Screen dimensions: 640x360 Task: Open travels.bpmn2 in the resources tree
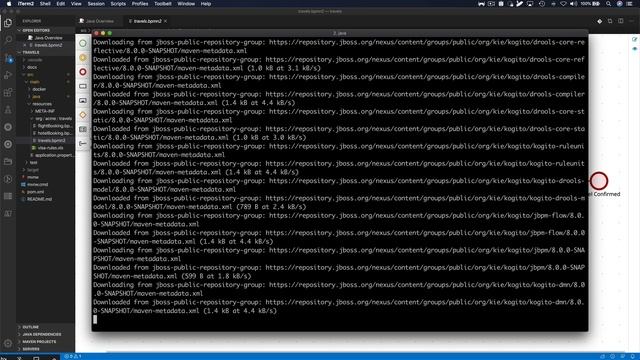45,140
